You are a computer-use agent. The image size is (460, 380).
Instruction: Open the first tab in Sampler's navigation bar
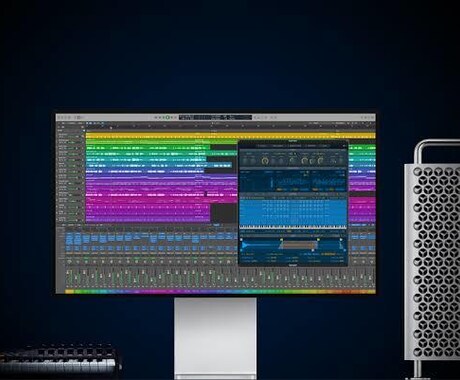tap(262, 146)
